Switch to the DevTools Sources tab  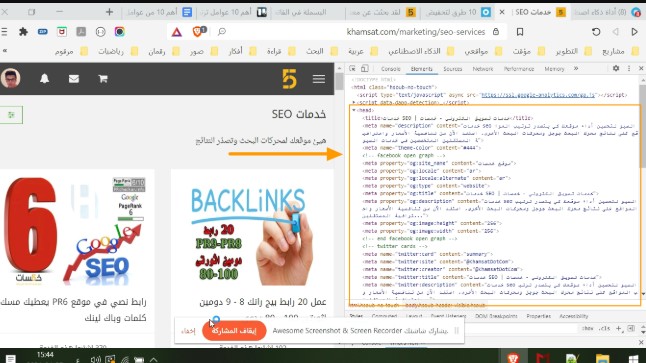[452, 69]
